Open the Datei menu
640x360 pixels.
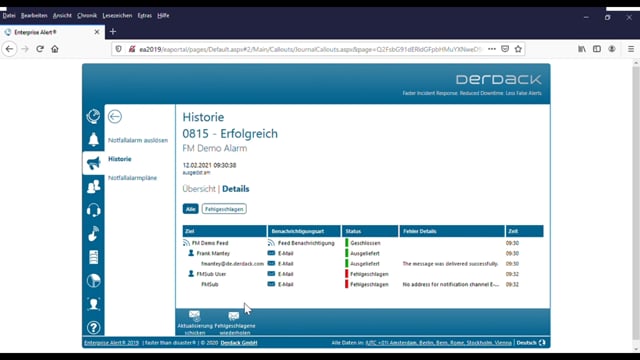click(x=9, y=16)
